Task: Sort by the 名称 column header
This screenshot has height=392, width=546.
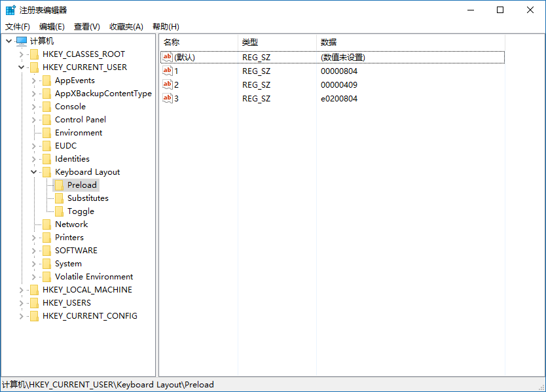Action: 199,43
